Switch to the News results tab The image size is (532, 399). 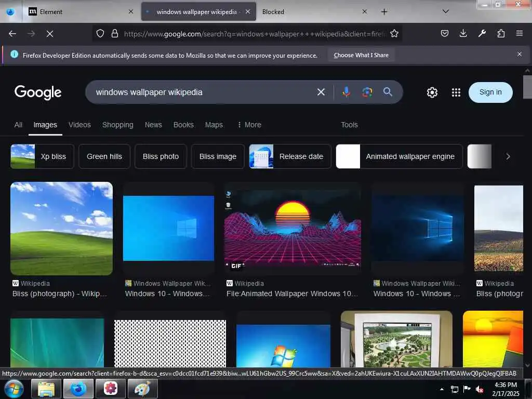(x=153, y=125)
